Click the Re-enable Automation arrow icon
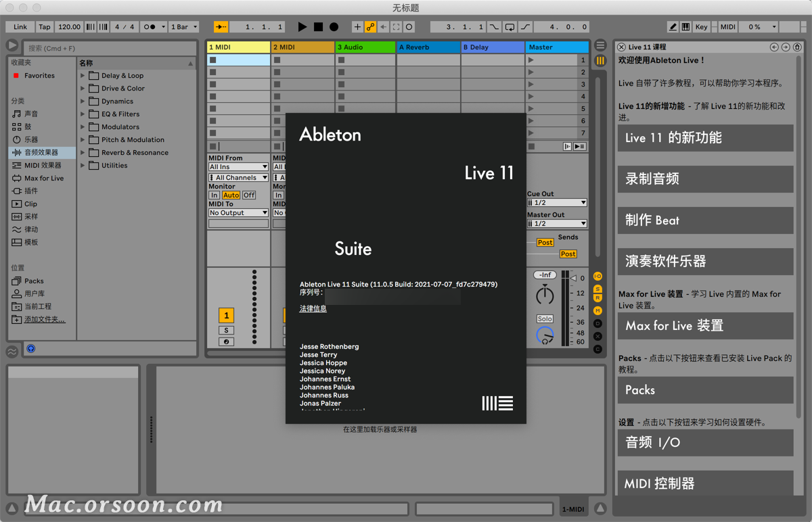Image resolution: width=812 pixels, height=522 pixels. pyautogui.click(x=383, y=27)
